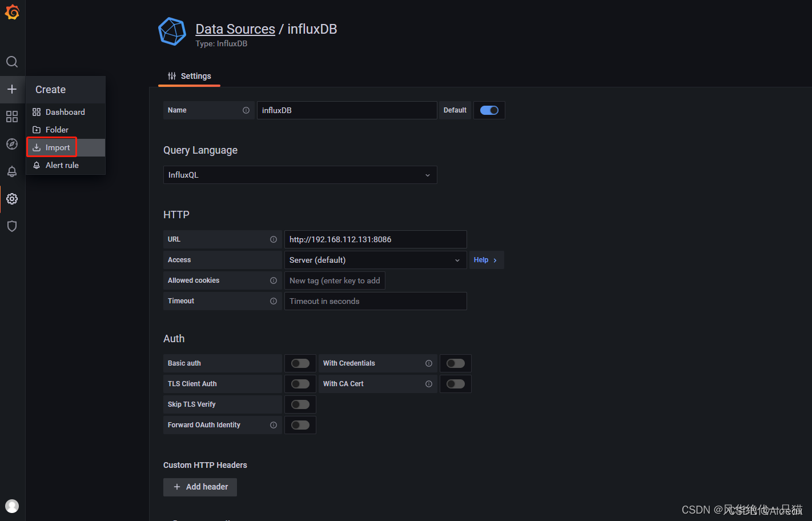Image resolution: width=812 pixels, height=521 pixels.
Task: Toggle the Default data source switch
Action: [489, 110]
